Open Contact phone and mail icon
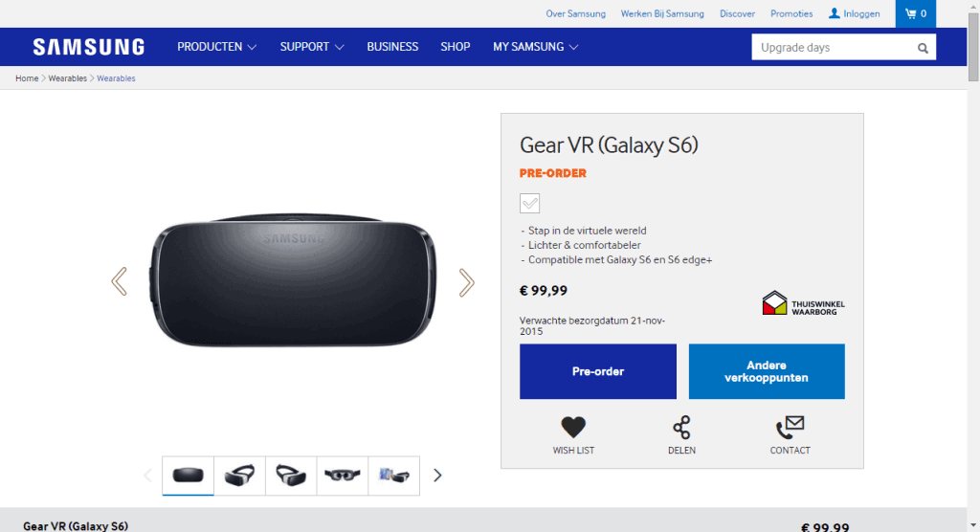This screenshot has width=980, height=532. coord(790,428)
